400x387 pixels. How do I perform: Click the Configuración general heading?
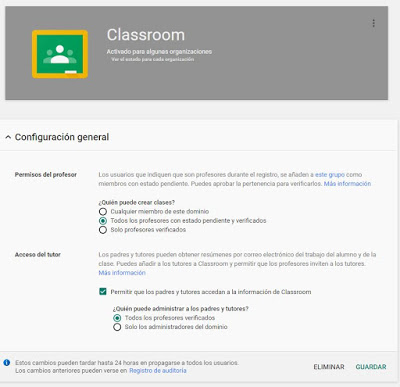coord(62,137)
